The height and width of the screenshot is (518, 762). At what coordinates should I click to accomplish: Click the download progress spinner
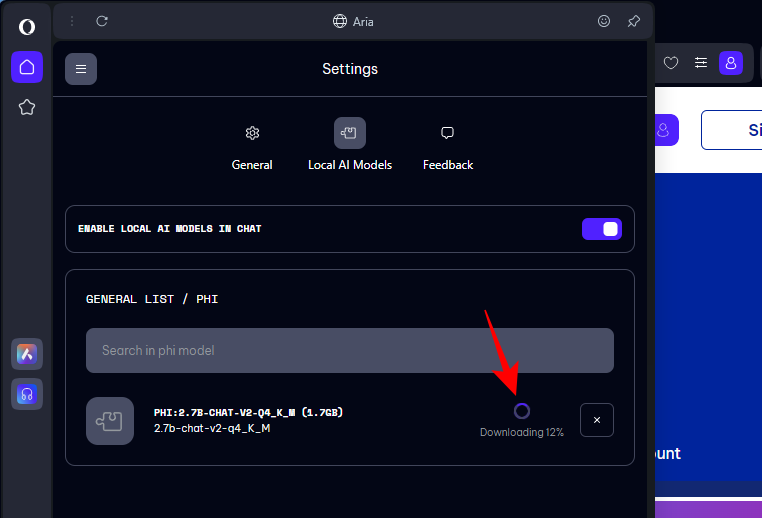coord(522,411)
